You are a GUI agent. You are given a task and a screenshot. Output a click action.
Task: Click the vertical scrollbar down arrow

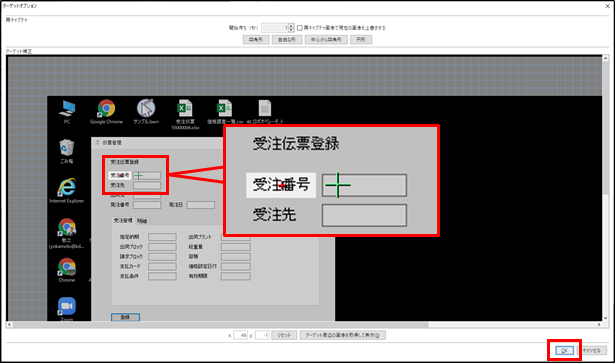[x=606, y=318]
